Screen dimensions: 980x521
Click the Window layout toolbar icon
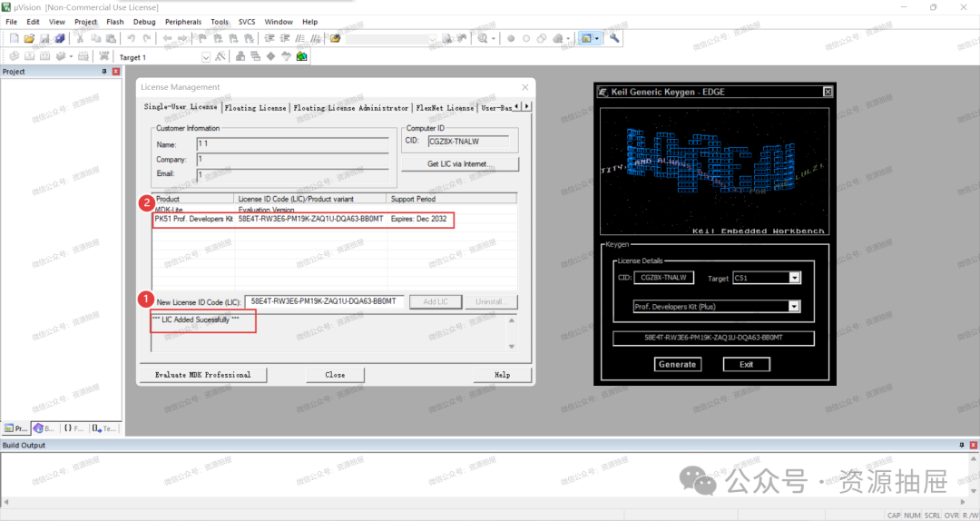click(x=586, y=38)
